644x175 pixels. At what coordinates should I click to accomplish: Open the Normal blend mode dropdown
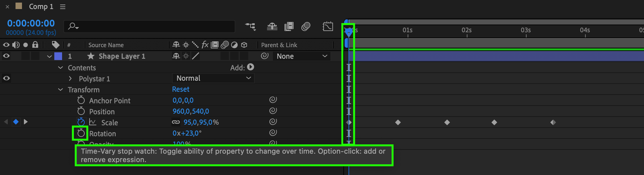point(213,78)
